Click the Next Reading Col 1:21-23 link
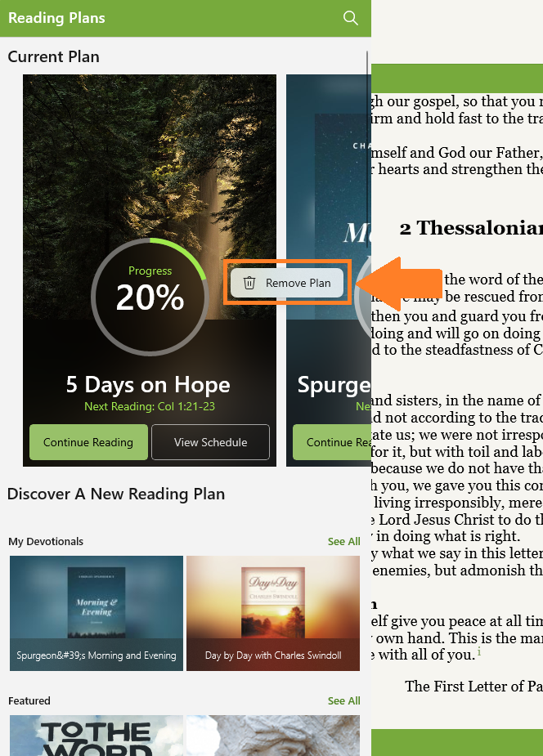Image resolution: width=543 pixels, height=756 pixels. [x=150, y=406]
